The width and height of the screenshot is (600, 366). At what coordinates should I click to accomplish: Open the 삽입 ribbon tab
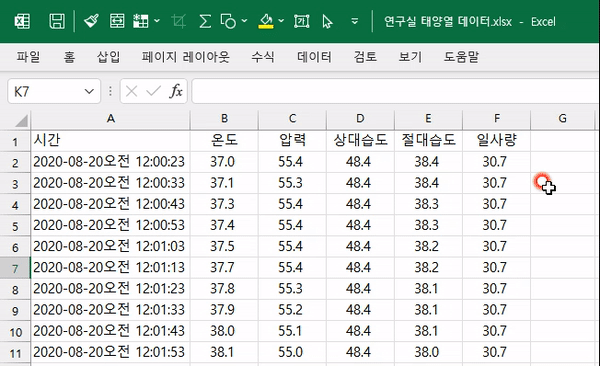[108, 57]
